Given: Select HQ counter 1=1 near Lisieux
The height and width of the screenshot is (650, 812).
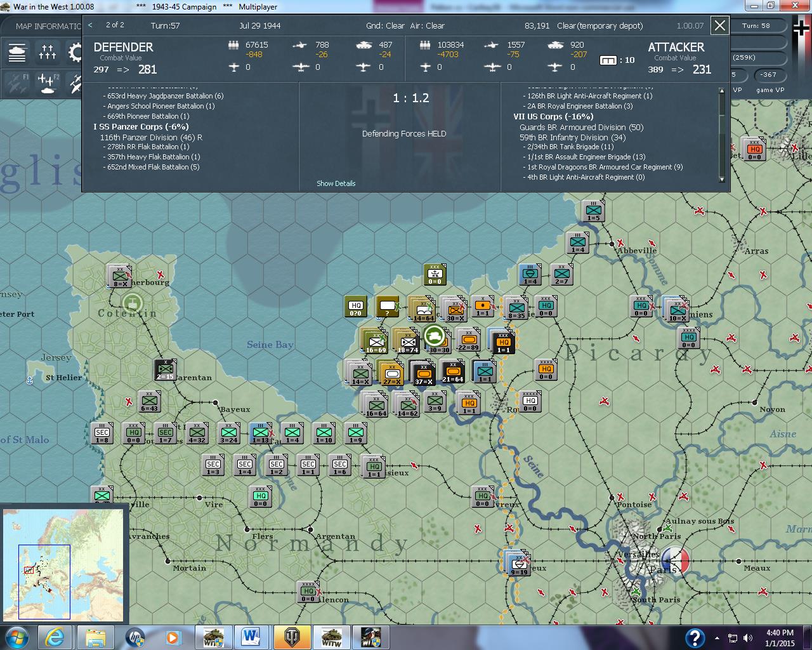Looking at the screenshot, I should pyautogui.click(x=374, y=467).
